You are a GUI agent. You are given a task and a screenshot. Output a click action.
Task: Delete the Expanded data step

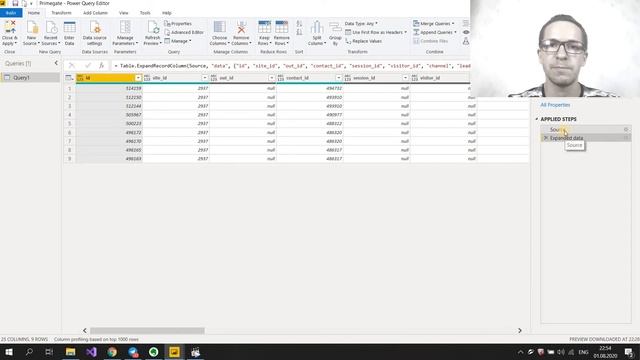(546, 138)
